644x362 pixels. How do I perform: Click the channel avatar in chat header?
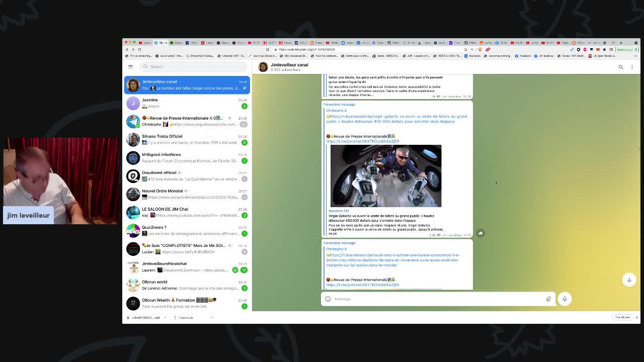(263, 67)
